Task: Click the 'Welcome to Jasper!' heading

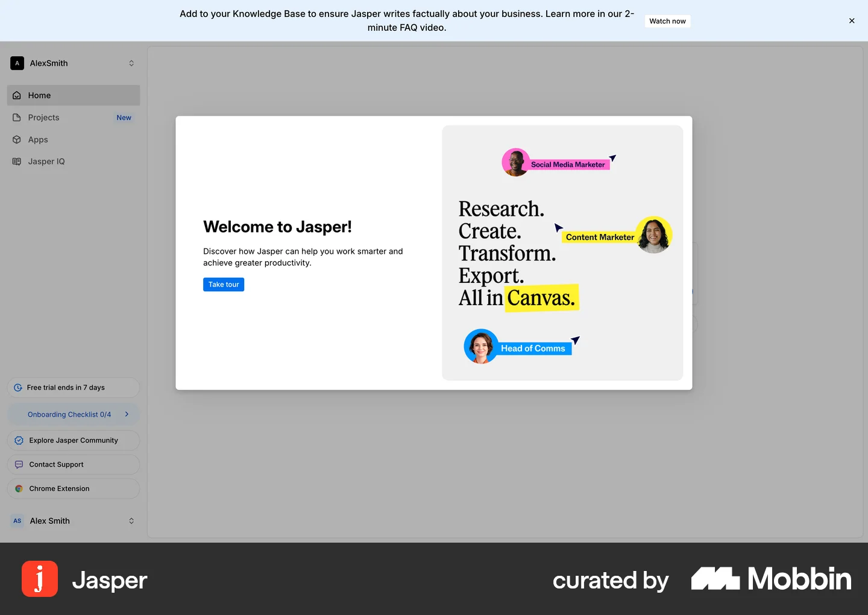Action: tap(277, 227)
